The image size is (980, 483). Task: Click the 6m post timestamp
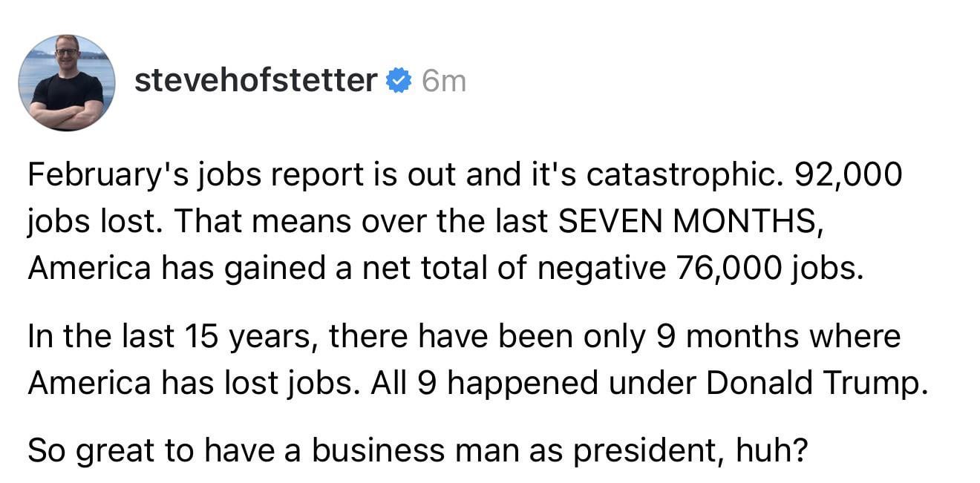pyautogui.click(x=443, y=82)
